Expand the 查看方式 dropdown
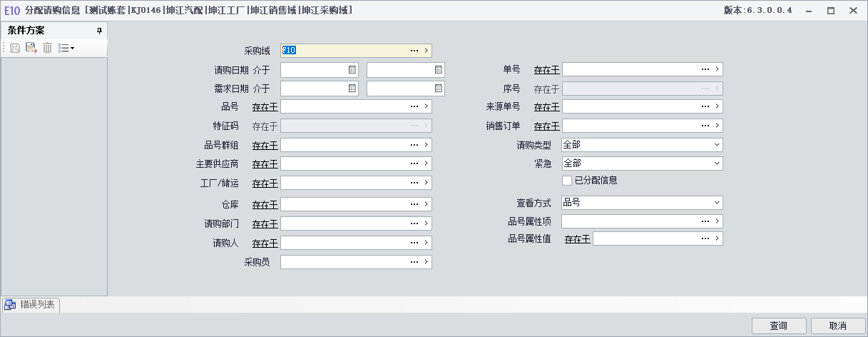The image size is (868, 337). click(717, 203)
